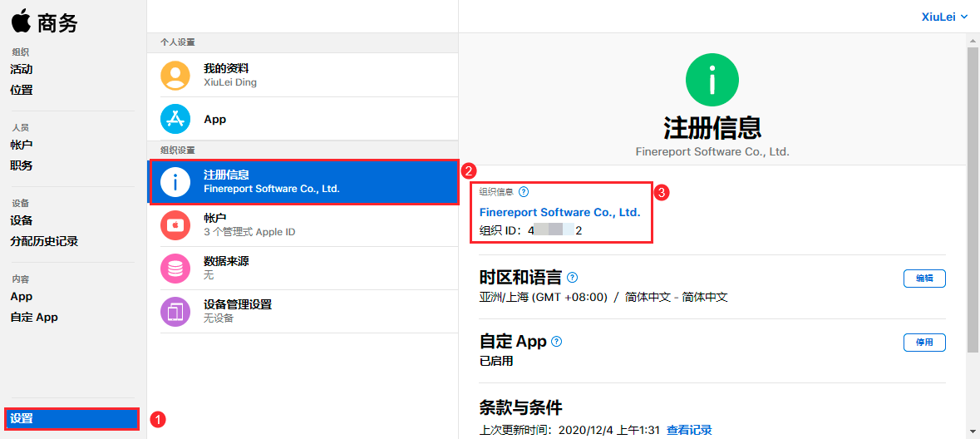Click the registration info 'i' icon in list
This screenshot has height=439, width=980.
175,182
